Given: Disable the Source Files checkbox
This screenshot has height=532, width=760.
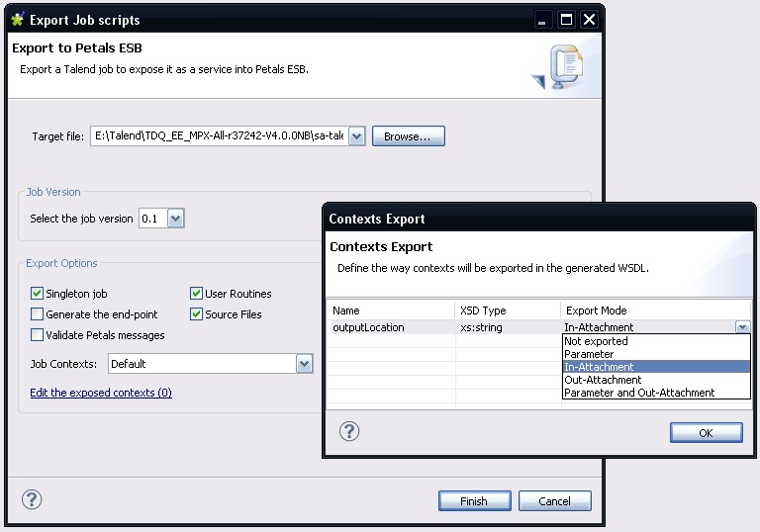Looking at the screenshot, I should (197, 314).
